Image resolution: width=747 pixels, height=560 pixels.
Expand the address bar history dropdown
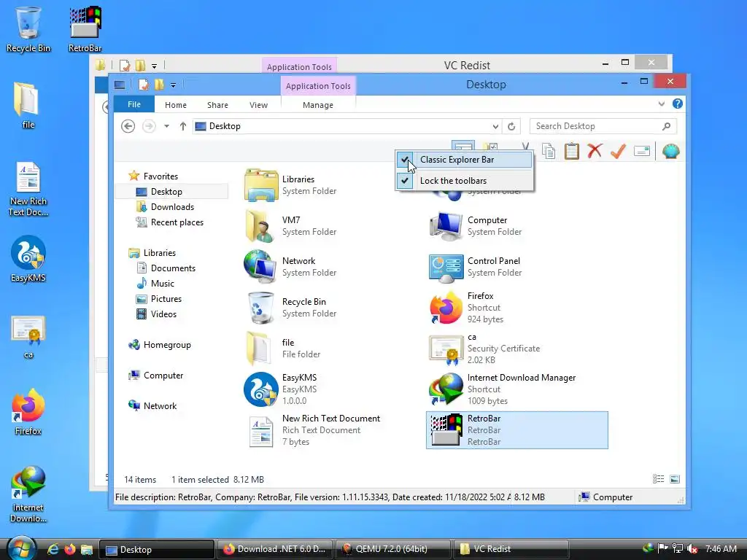pyautogui.click(x=495, y=126)
